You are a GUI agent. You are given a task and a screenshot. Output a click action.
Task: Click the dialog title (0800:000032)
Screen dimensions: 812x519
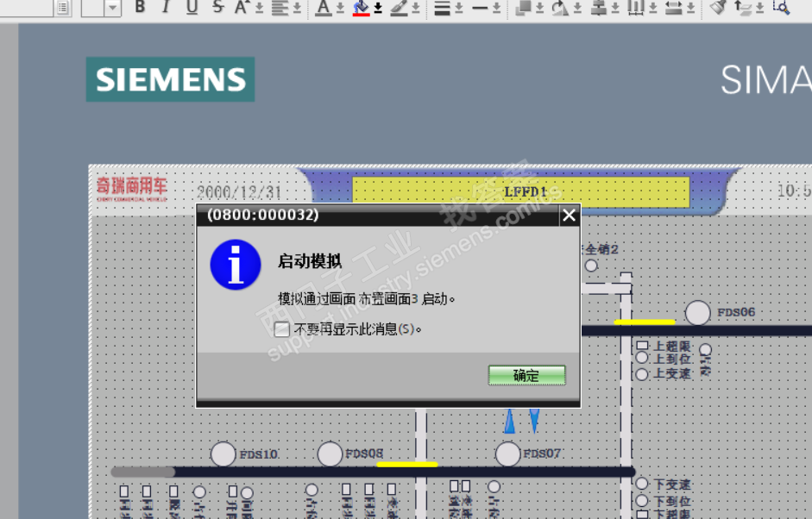click(263, 215)
